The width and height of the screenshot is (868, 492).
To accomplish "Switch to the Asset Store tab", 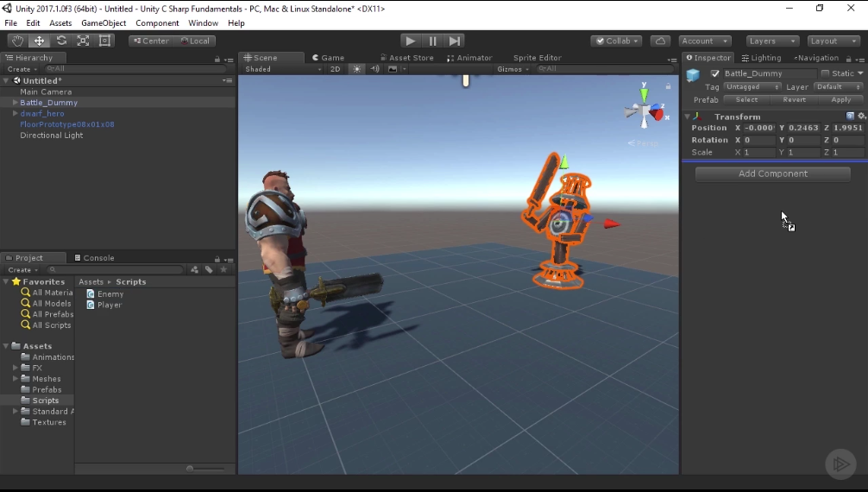I will (406, 58).
